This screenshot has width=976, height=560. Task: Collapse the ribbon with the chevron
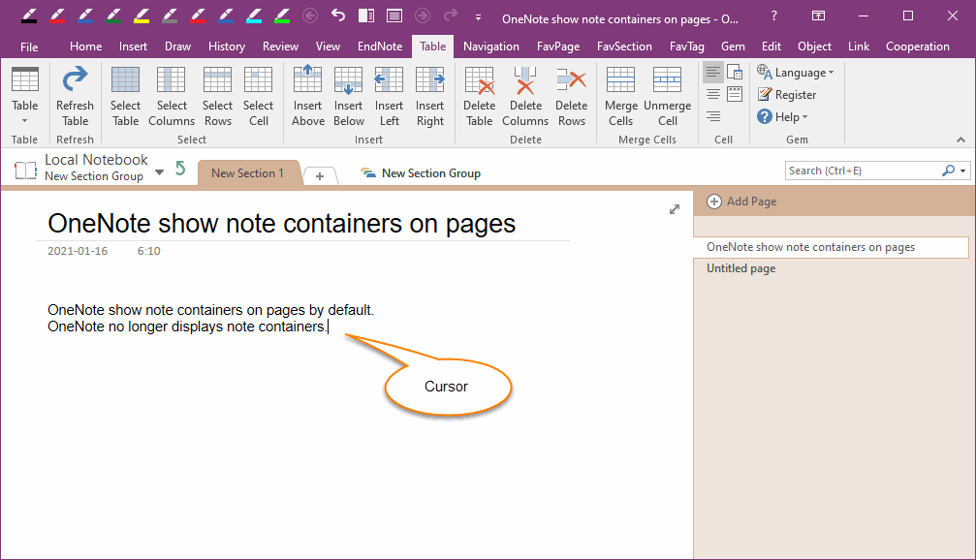tap(961, 140)
